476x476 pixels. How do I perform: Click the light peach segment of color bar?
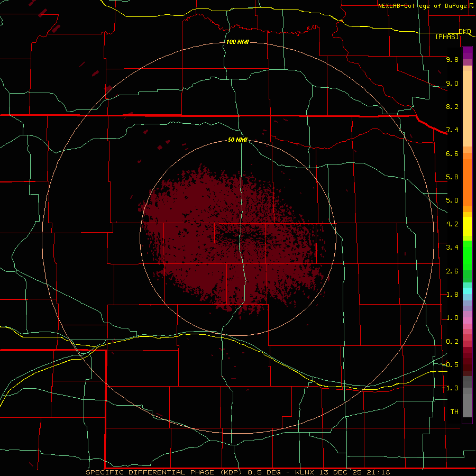pos(467,108)
